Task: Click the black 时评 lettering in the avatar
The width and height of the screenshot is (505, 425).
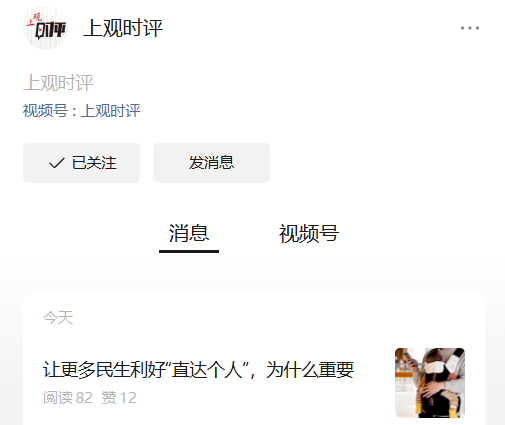Action: point(51,31)
